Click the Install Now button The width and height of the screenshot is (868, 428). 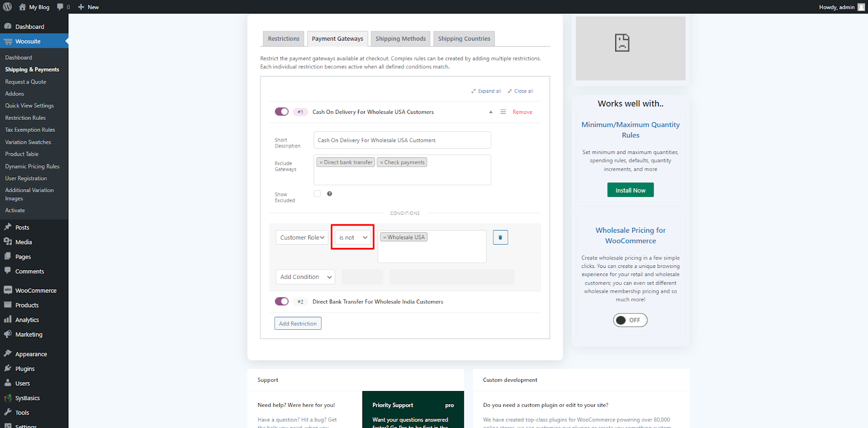[x=630, y=190]
